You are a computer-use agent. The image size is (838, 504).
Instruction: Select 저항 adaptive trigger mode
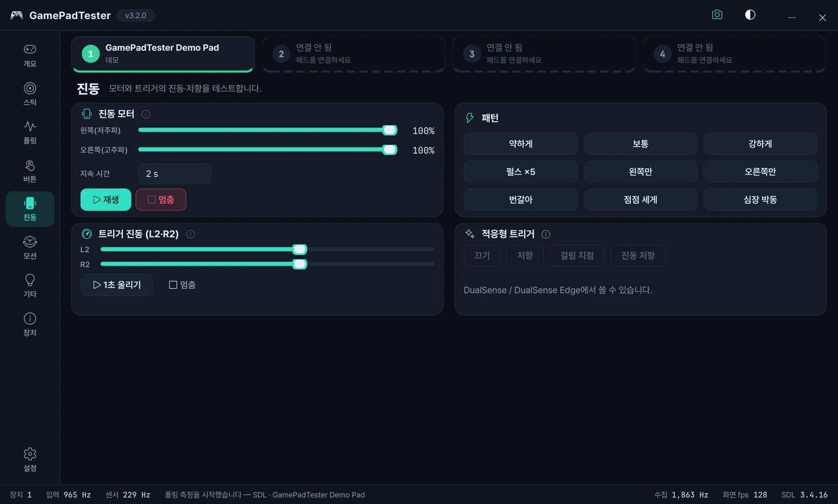(525, 255)
